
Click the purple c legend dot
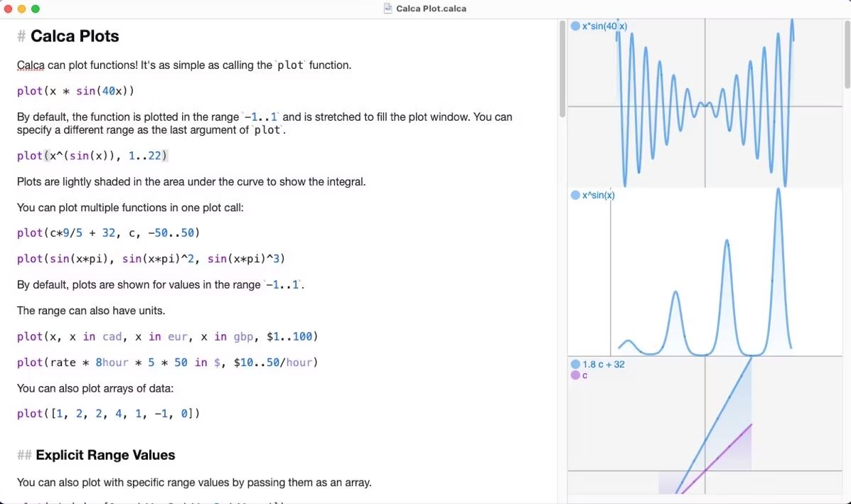pos(575,375)
